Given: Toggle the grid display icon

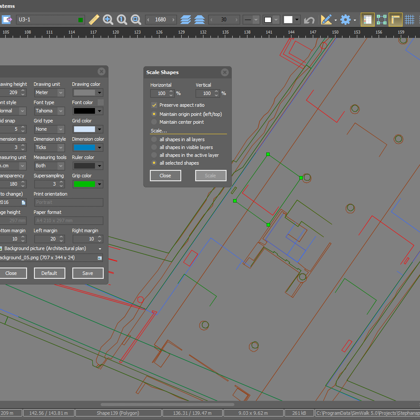Looking at the screenshot, I should click(x=409, y=20).
